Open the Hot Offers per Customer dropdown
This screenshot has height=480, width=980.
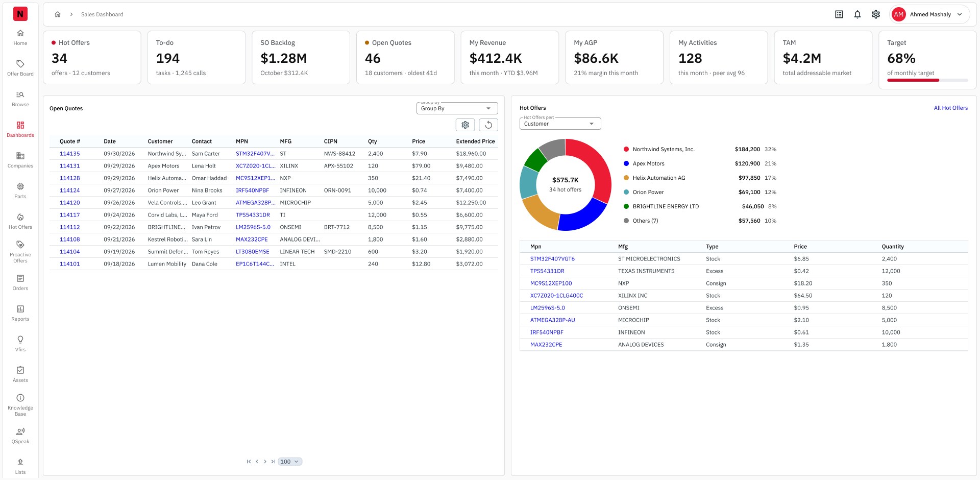tap(560, 124)
